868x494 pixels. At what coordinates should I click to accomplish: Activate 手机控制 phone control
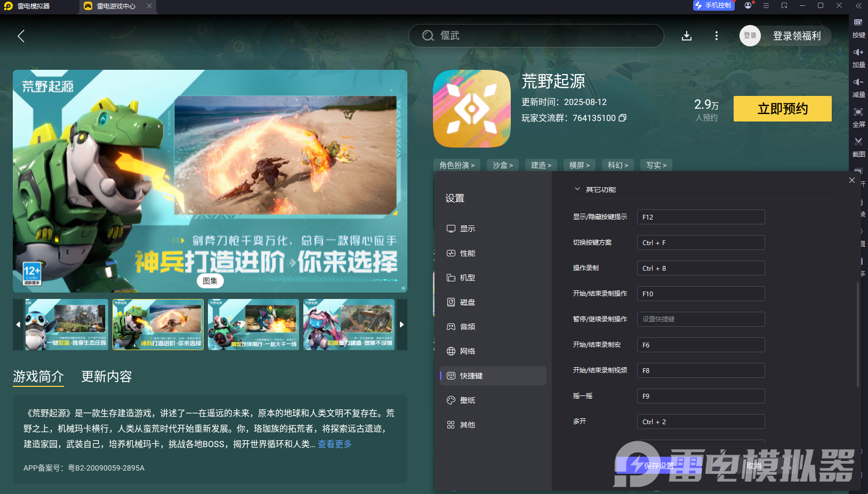[x=713, y=5]
